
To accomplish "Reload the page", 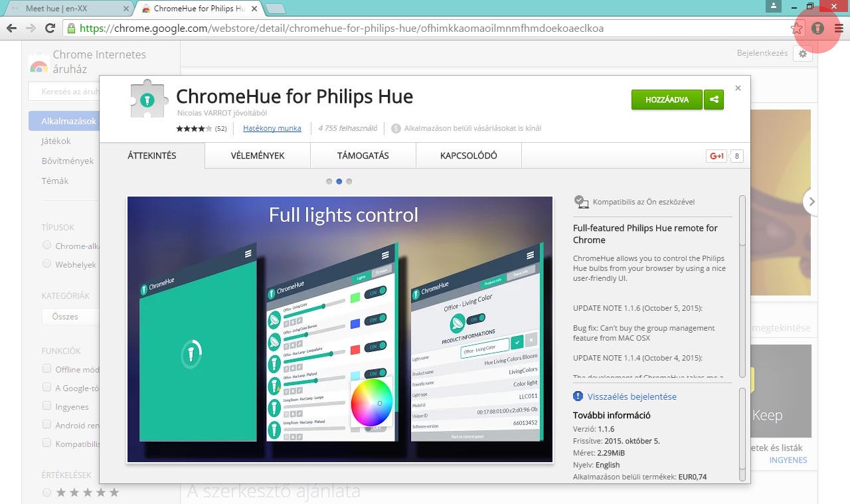I will pos(50,29).
